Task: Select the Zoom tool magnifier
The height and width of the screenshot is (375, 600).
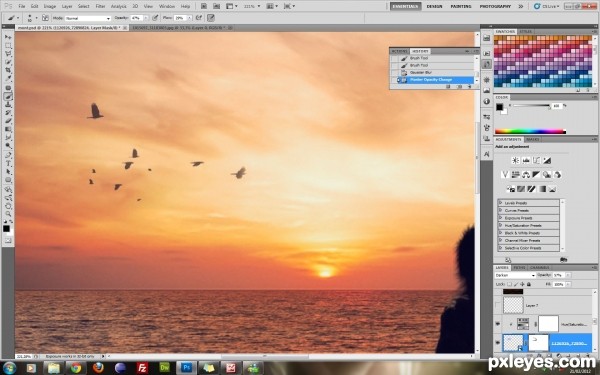Action: [x=8, y=214]
